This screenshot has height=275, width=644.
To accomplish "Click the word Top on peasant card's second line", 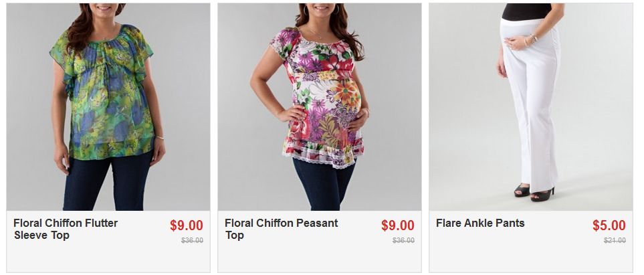I will [x=235, y=235].
